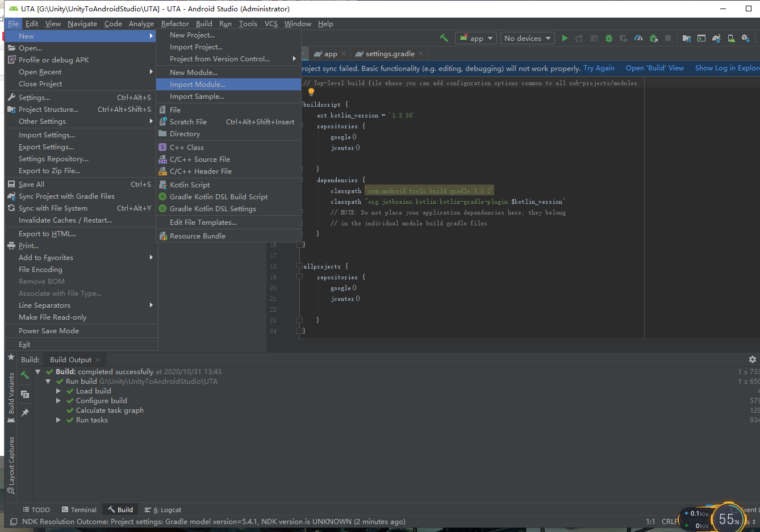This screenshot has width=760, height=532.
Task: Click the Calculate task graph row
Action: [110, 410]
